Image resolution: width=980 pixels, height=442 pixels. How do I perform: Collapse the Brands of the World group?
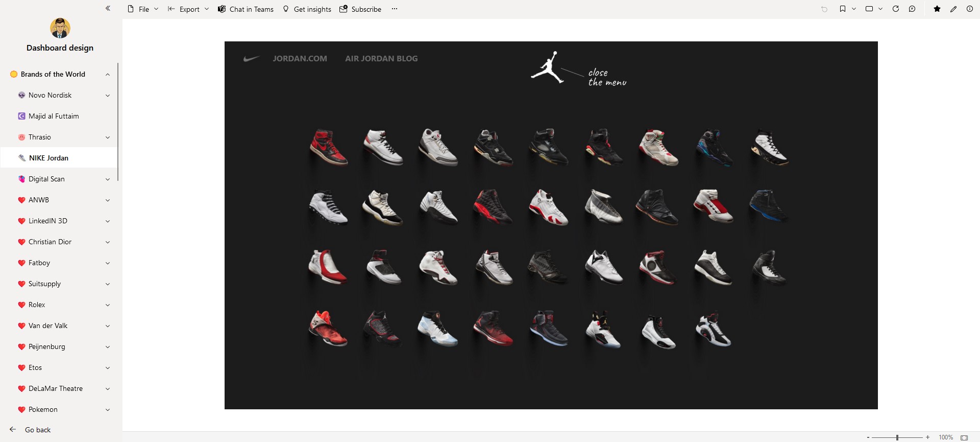point(108,75)
